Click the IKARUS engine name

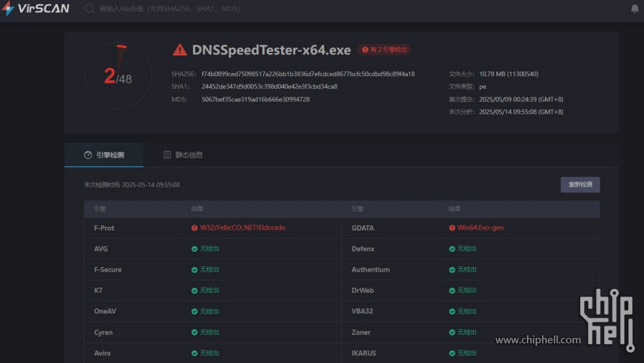click(x=364, y=353)
